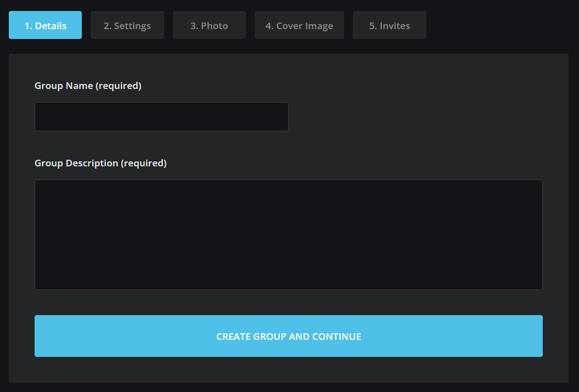Screen dimensions: 579x392
Task: Open the 5. Invites tab
Action: 389,25
